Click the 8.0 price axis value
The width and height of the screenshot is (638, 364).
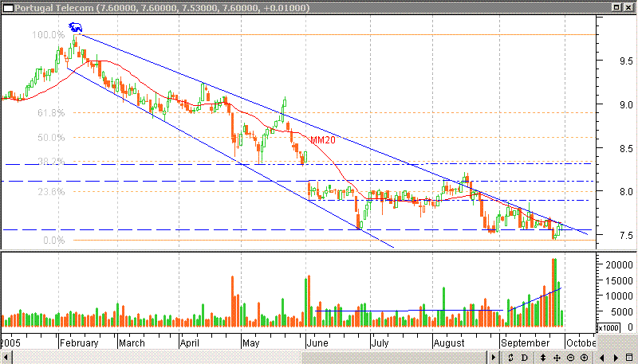625,191
